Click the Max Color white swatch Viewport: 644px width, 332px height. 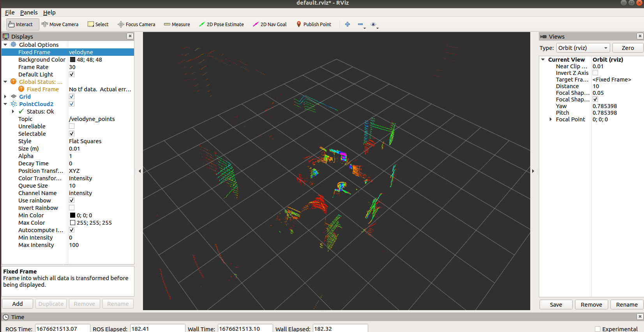tap(72, 223)
